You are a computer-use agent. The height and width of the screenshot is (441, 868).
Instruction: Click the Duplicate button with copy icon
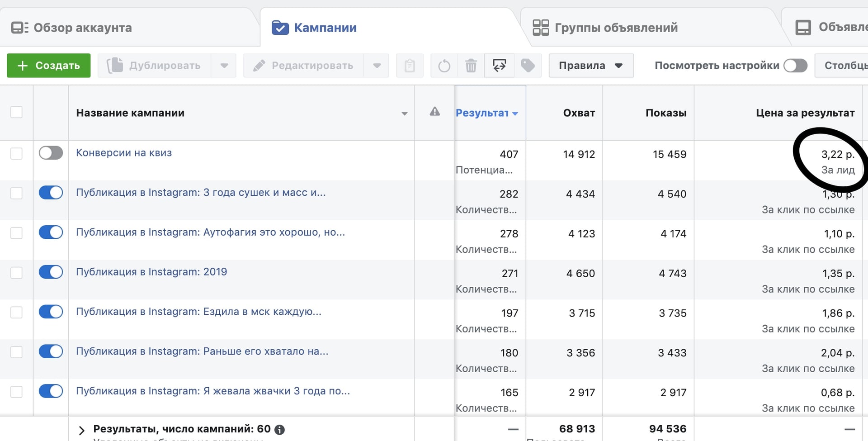[155, 66]
